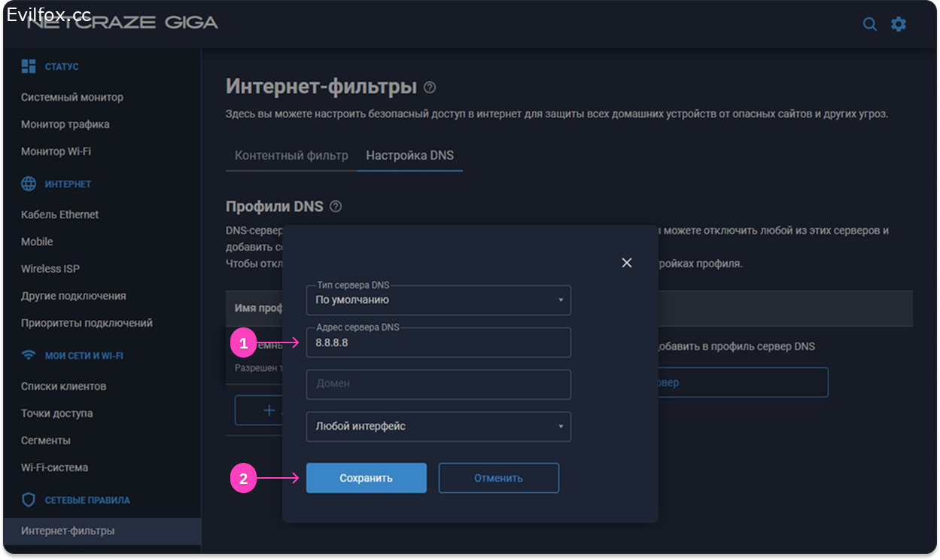Open Системный монитор in the sidebar
This screenshot has height=560, width=940.
[x=72, y=97]
